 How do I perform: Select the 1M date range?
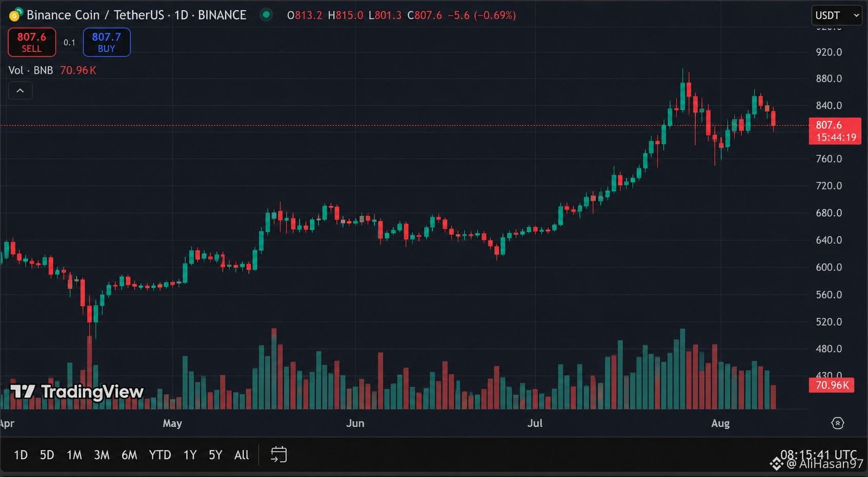coord(74,455)
